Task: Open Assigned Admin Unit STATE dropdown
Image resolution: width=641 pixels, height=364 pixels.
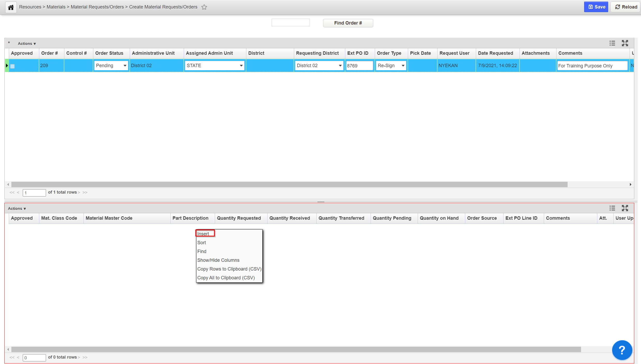Action: tap(215, 66)
